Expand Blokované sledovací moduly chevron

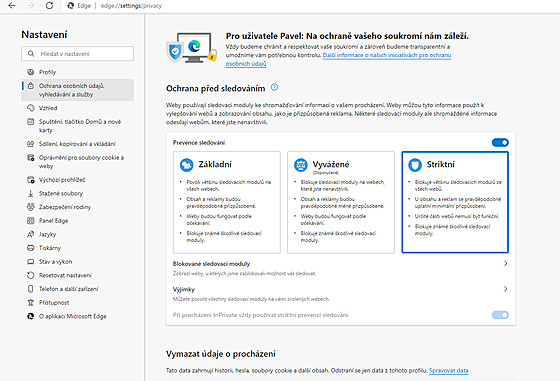[505, 264]
